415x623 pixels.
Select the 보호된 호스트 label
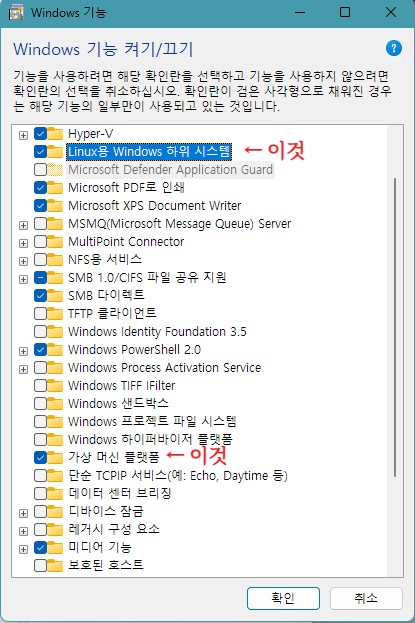tap(106, 565)
